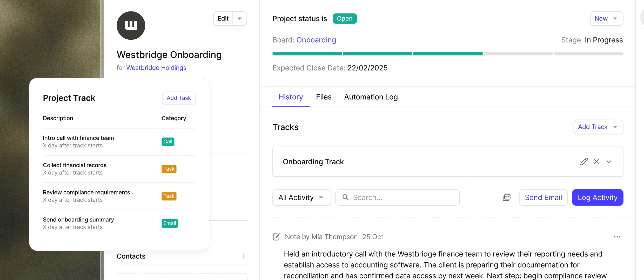644x280 pixels.
Task: Click the X icon to remove Onboarding Track
Action: pyautogui.click(x=596, y=162)
